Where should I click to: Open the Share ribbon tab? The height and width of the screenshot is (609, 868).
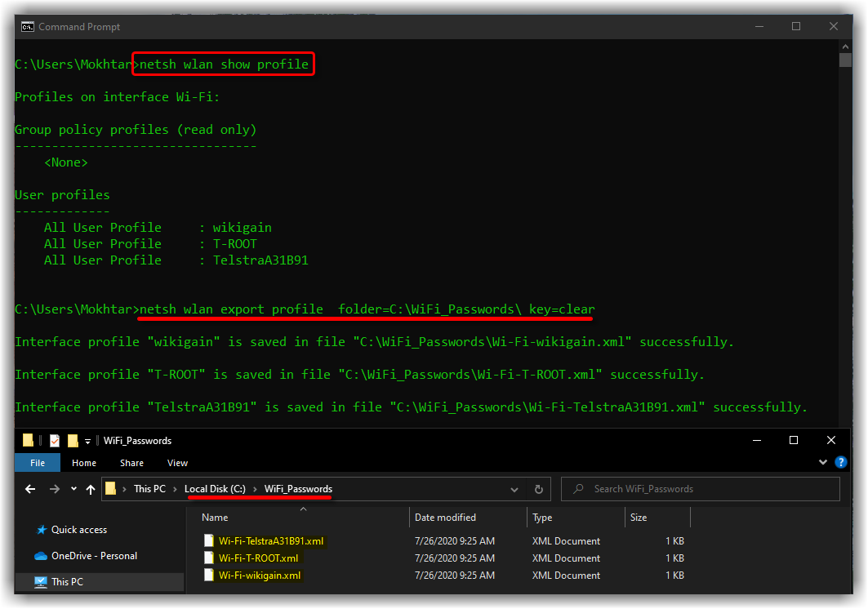pos(131,463)
